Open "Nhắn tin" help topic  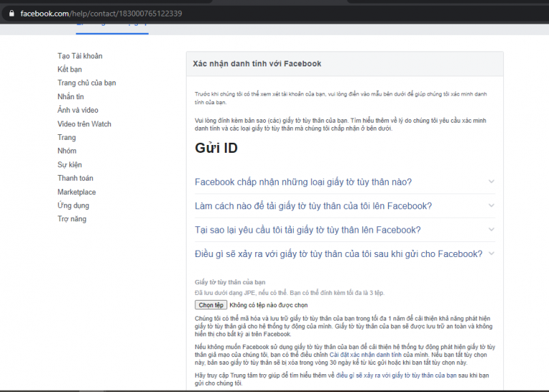71,96
